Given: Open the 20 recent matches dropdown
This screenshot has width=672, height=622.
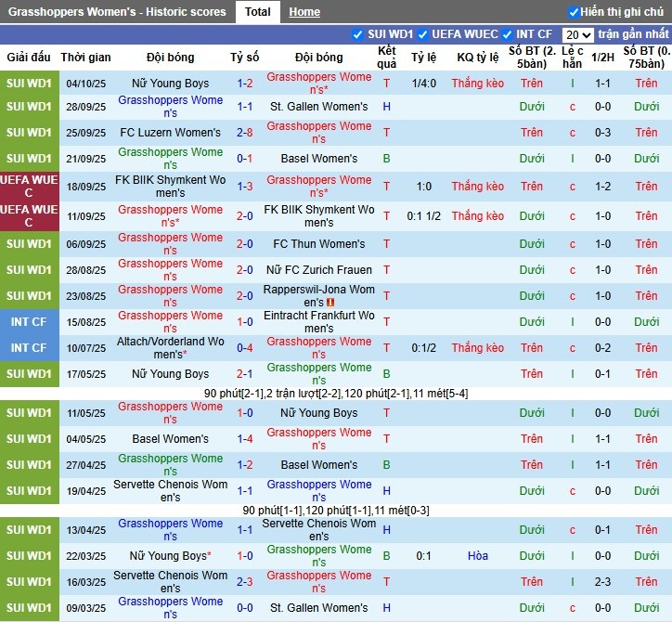Looking at the screenshot, I should pyautogui.click(x=577, y=34).
